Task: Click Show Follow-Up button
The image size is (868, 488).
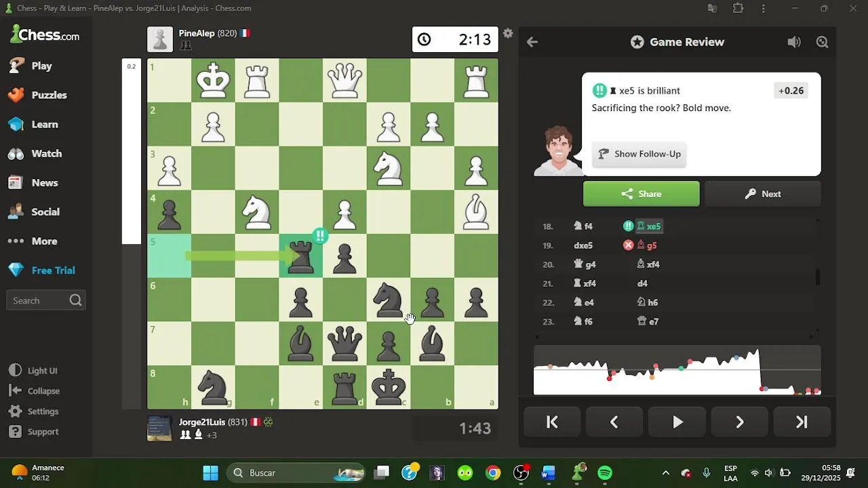Action: [639, 154]
